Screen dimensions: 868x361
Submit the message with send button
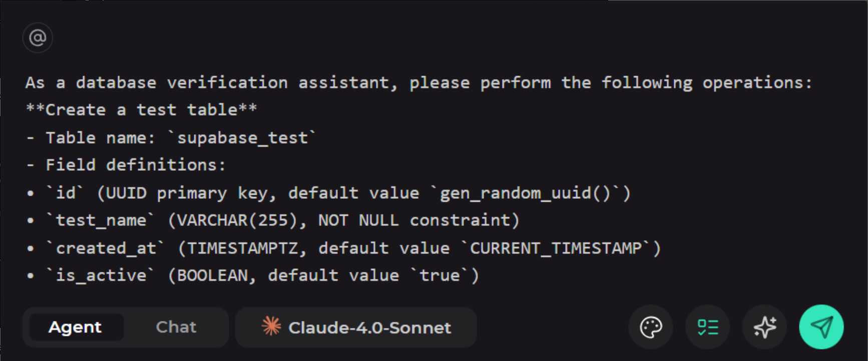(821, 326)
